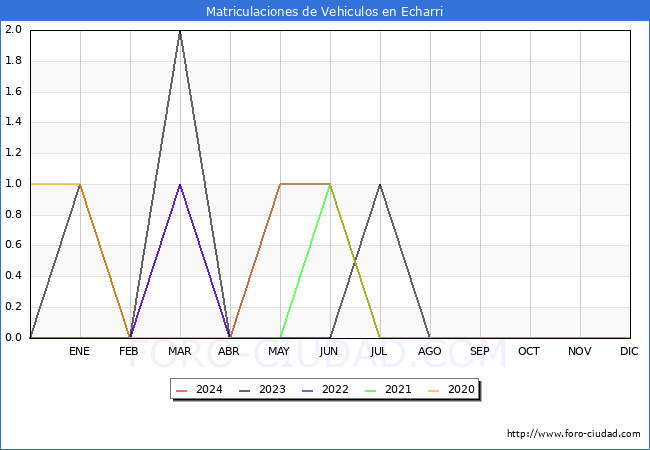
Task: Click the green 2021 legend color marker
Action: 371,391
